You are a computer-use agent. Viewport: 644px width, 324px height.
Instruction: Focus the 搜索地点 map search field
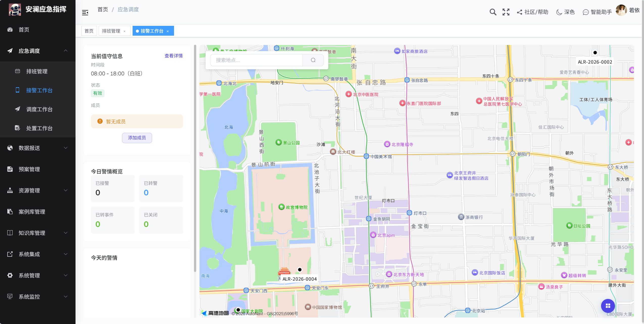click(x=256, y=60)
